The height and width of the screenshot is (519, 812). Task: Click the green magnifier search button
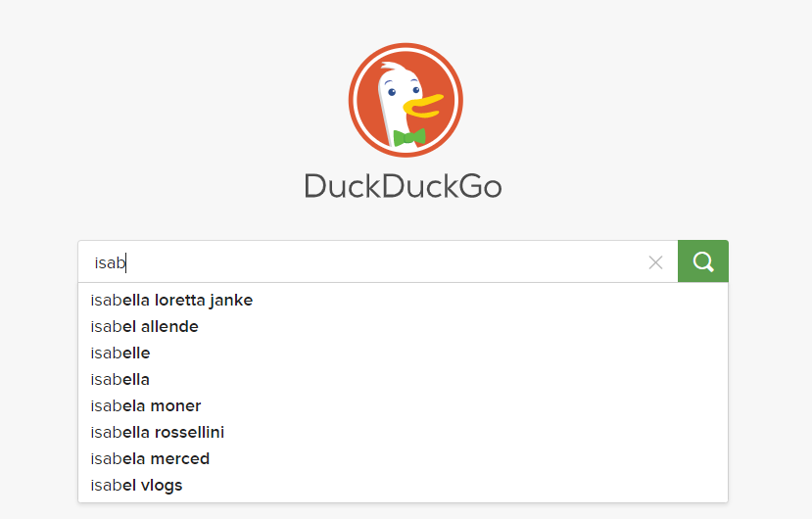(x=702, y=261)
